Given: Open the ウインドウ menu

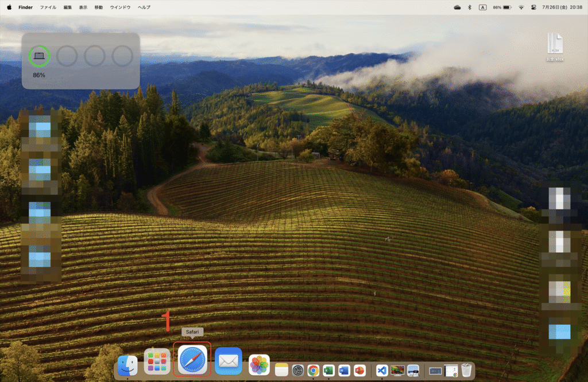Looking at the screenshot, I should tap(120, 7).
